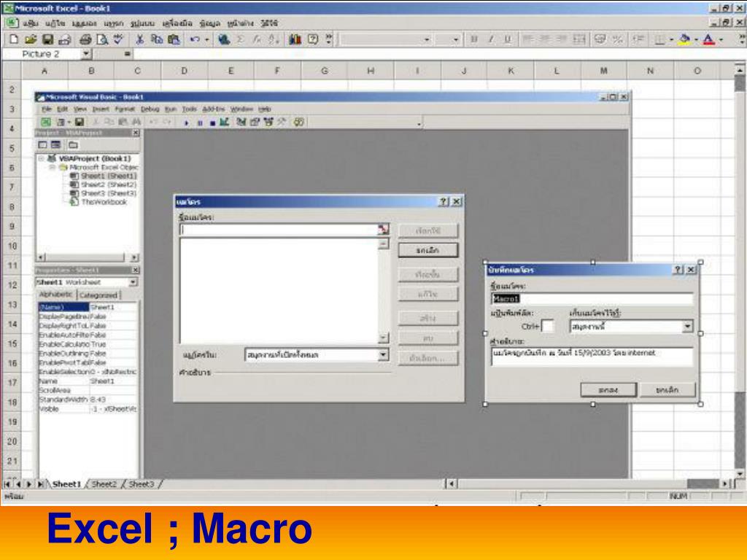The height and width of the screenshot is (560, 747).
Task: Open the Insert menu in Visual Basic window
Action: [x=101, y=109]
